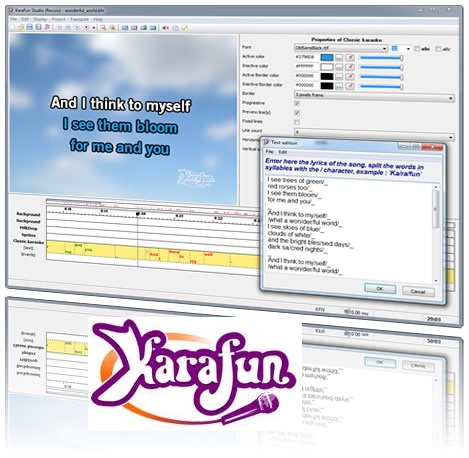This screenshot has width=469, height=458.
Task: Open the Font dropdown
Action: coord(341,48)
